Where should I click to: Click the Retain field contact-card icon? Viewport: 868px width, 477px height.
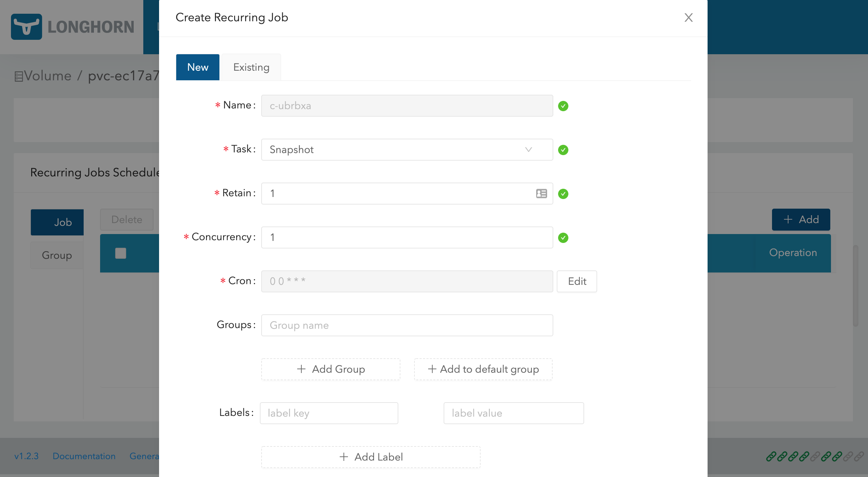click(541, 194)
